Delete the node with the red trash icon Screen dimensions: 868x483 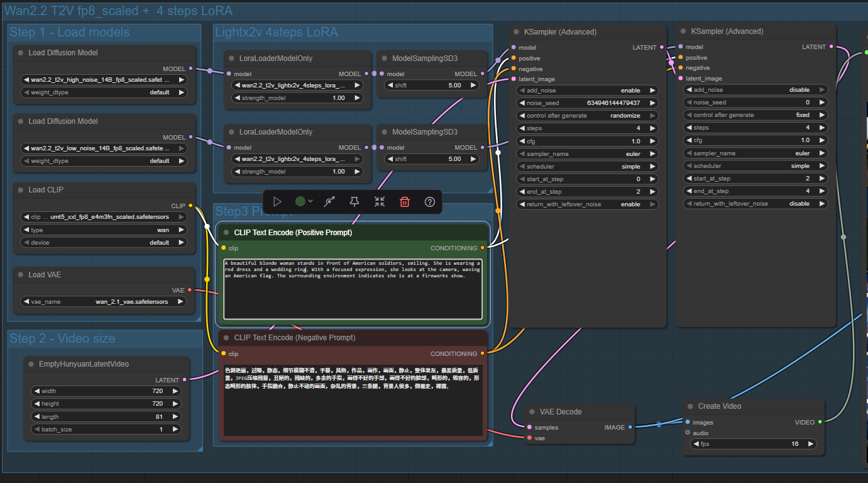pos(405,202)
